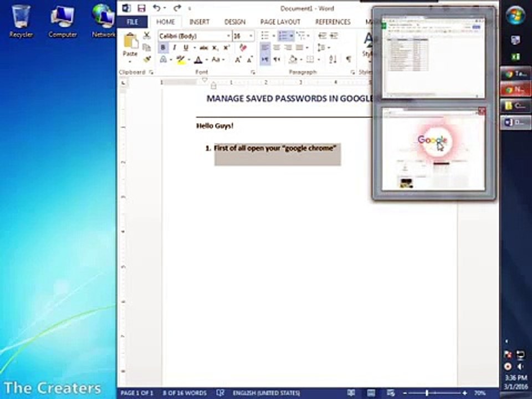This screenshot has width=532, height=399.
Task: Open the Change Case Aa dropdown
Action: pos(218,60)
